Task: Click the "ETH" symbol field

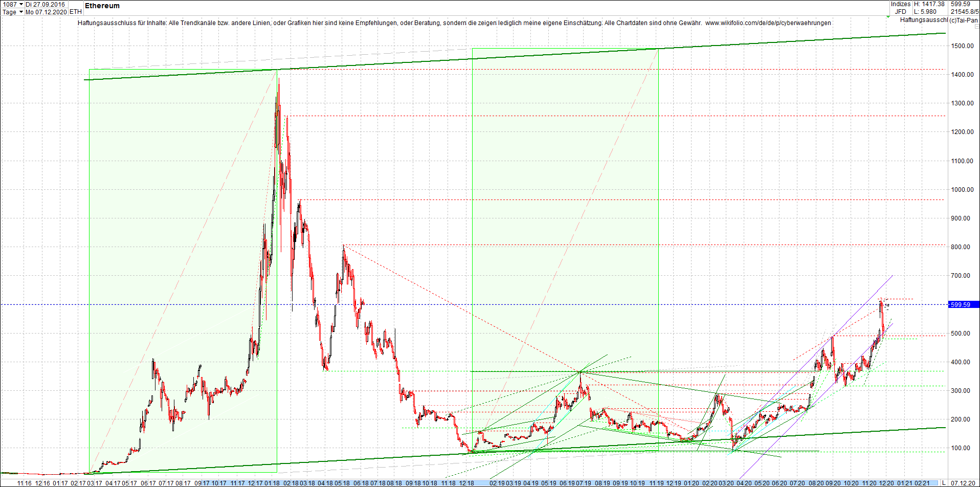Action: [x=75, y=12]
